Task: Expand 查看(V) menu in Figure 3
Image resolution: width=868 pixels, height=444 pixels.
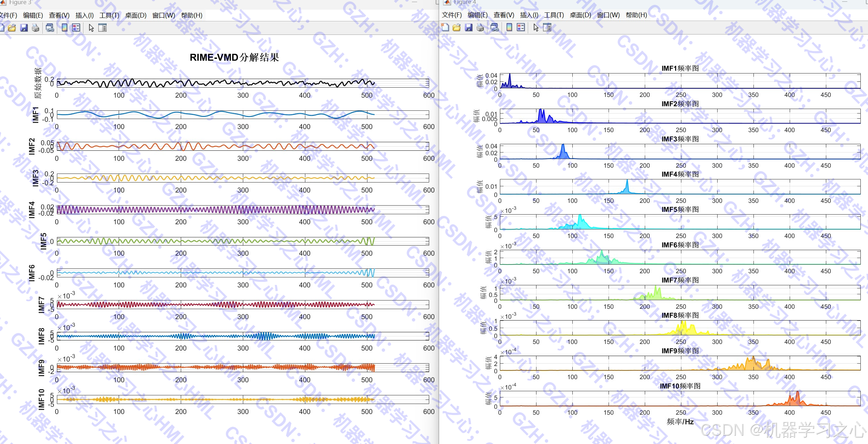Action: (59, 16)
